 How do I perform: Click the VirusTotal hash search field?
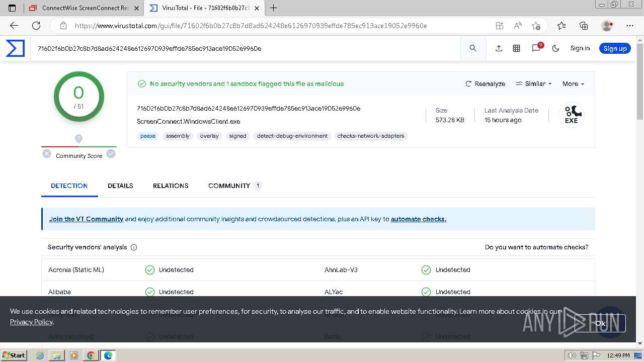tap(247, 48)
